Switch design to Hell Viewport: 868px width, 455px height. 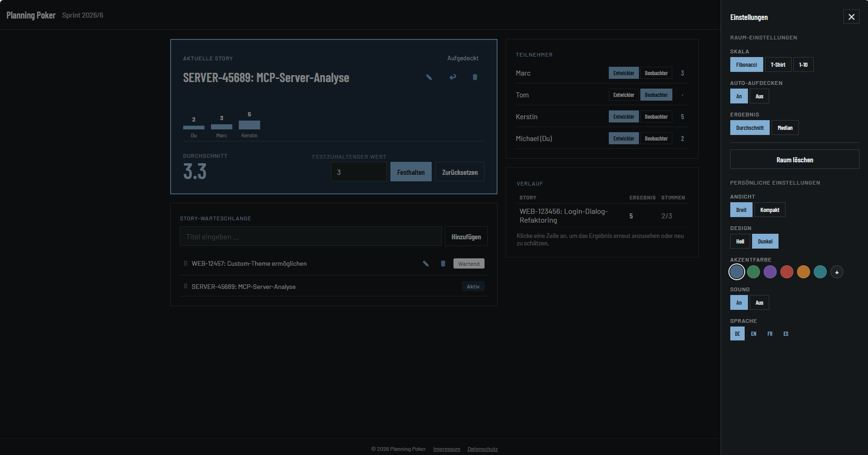[x=740, y=241]
